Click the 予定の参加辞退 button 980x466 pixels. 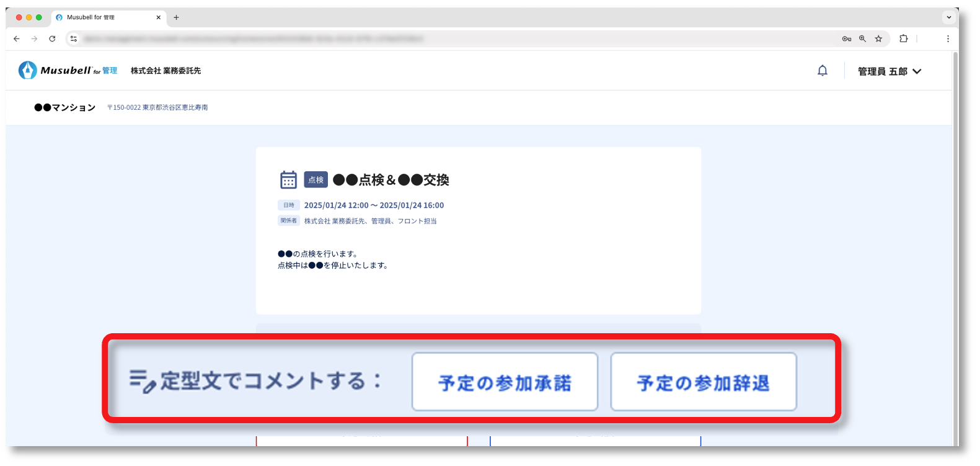click(x=703, y=382)
